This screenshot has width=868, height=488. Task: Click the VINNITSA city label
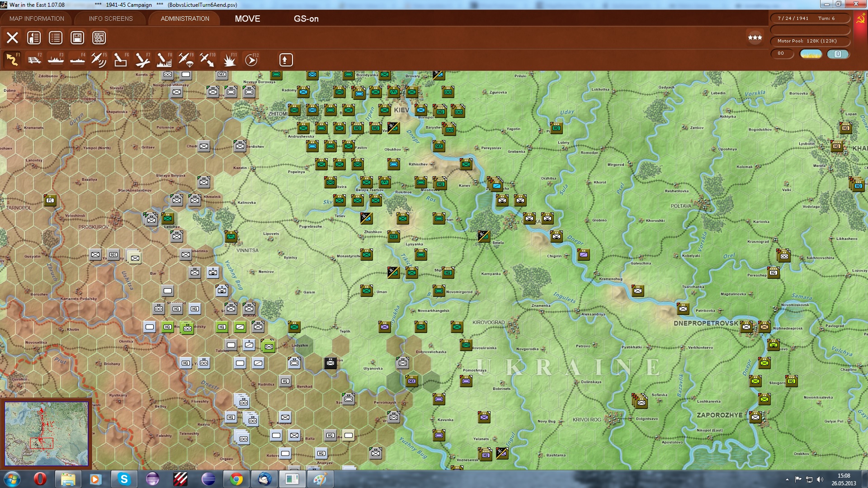tap(247, 250)
